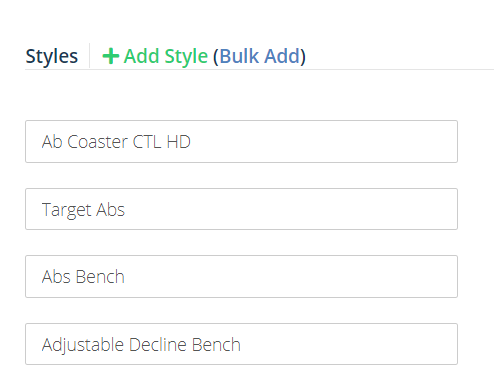The height and width of the screenshot is (388, 494).
Task: Place cursor after 'Decline Bench' text
Action: tap(241, 344)
